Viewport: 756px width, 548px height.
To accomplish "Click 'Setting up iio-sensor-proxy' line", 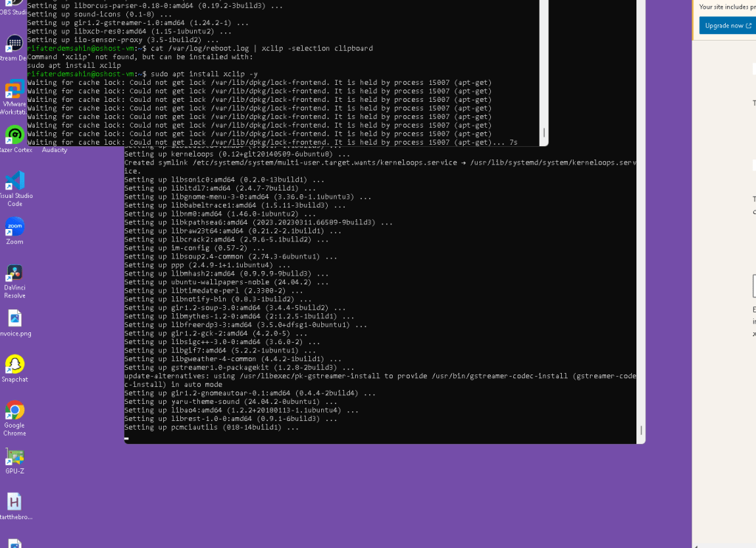I will tap(123, 40).
